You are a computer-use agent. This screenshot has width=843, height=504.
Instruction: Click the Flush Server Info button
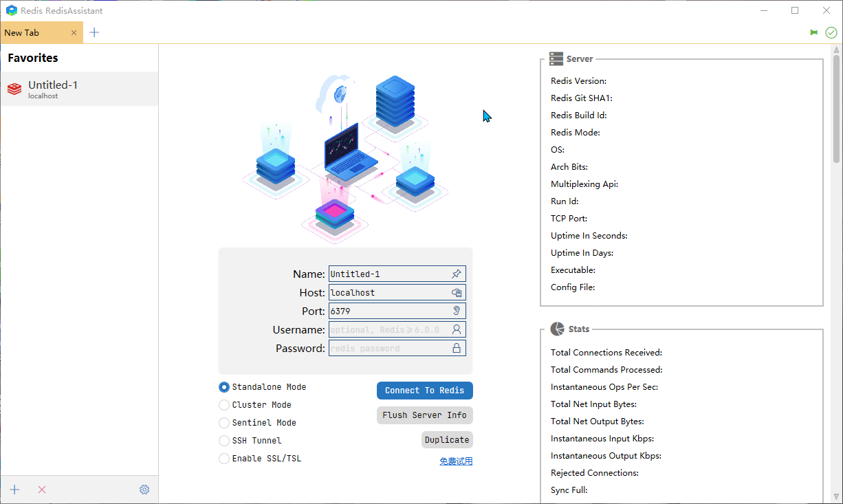[424, 415]
